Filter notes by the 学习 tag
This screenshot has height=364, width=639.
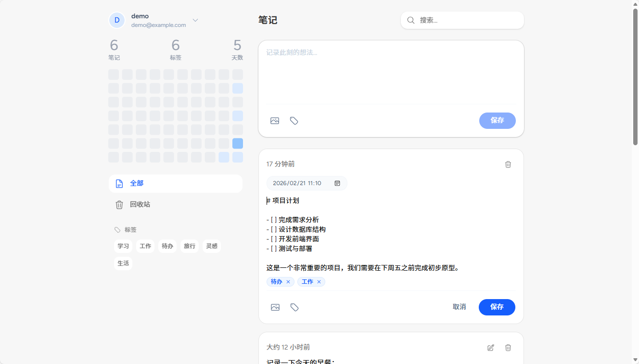point(123,246)
